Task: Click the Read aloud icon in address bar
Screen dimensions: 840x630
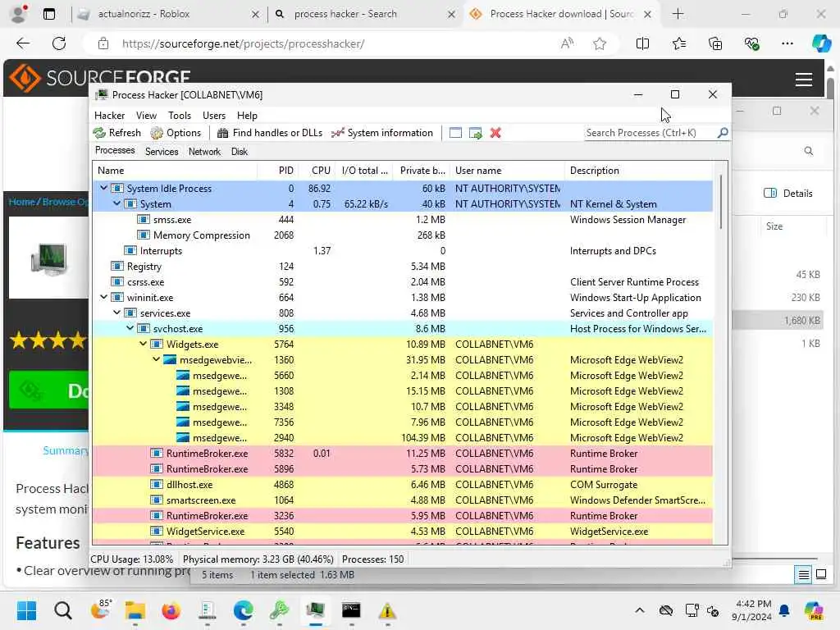Action: pos(567,43)
